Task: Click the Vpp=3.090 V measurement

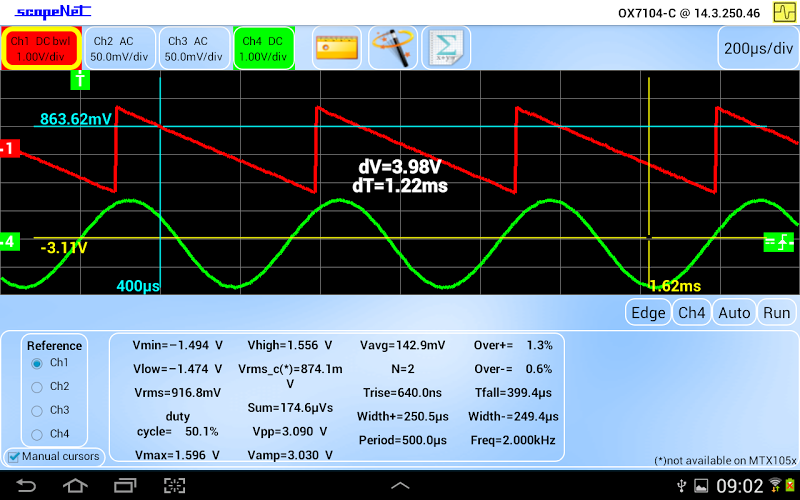Action: coord(290,432)
